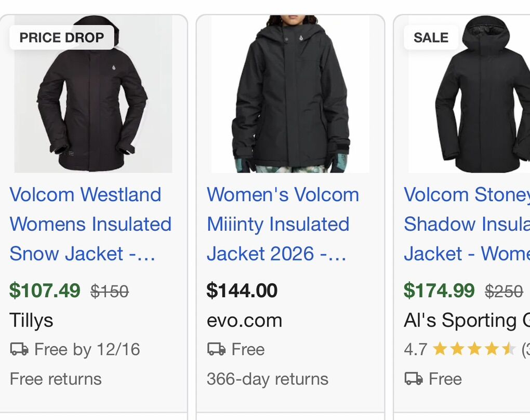Click the 4.7 star rating stars
This screenshot has width=530, height=420.
(x=473, y=349)
